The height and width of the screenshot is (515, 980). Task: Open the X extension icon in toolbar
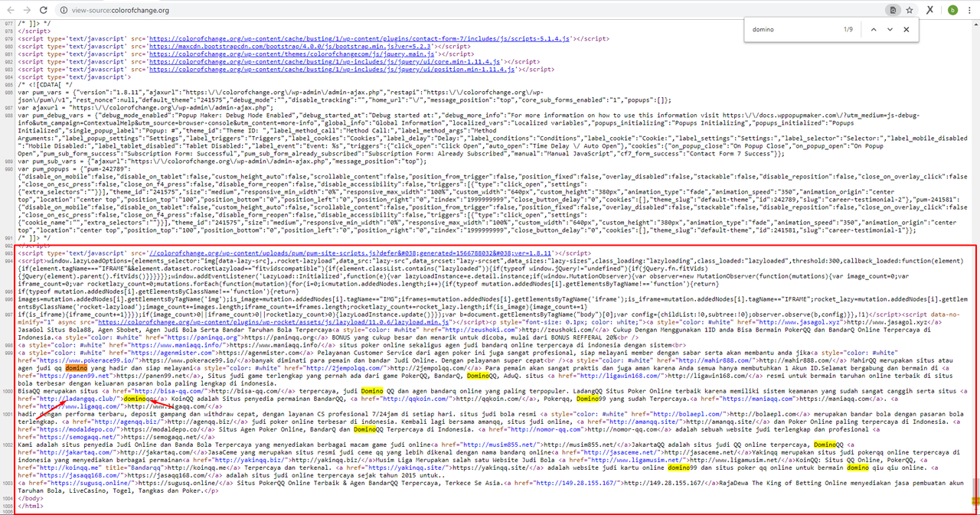pos(930,10)
